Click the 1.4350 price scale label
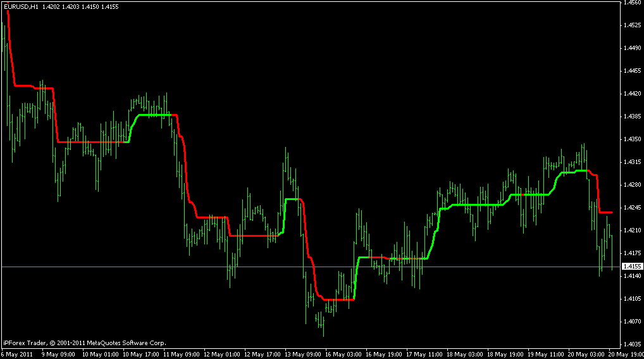This screenshot has width=644, height=359. coord(632,139)
